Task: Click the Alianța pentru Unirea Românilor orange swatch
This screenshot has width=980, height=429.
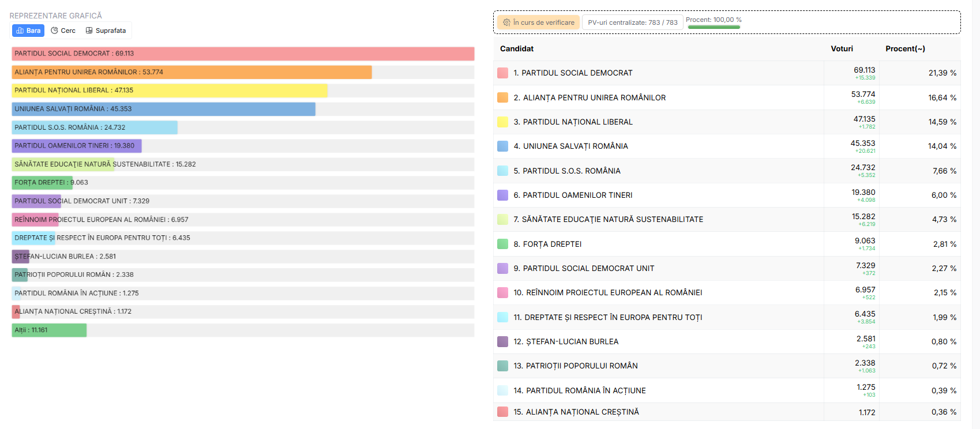Action: tap(502, 97)
